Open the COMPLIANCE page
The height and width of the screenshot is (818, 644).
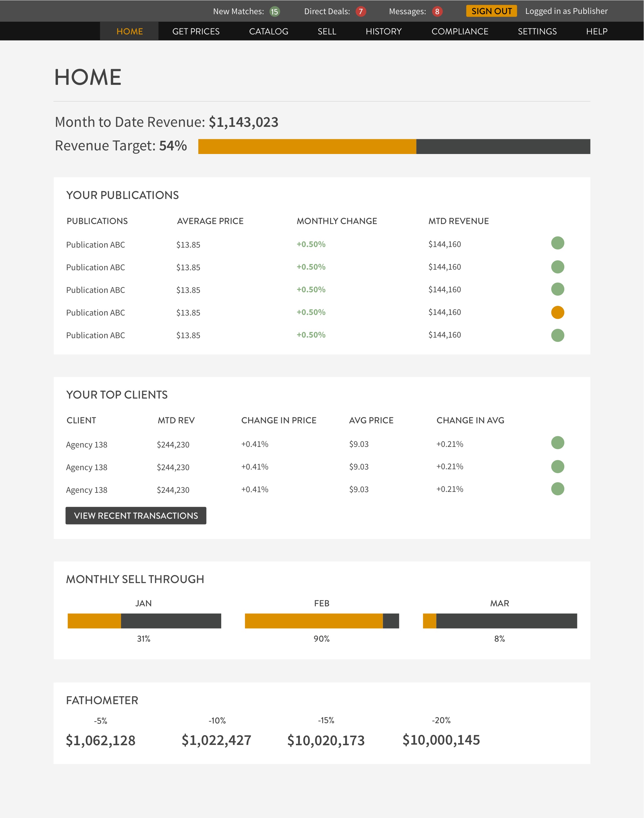click(460, 31)
